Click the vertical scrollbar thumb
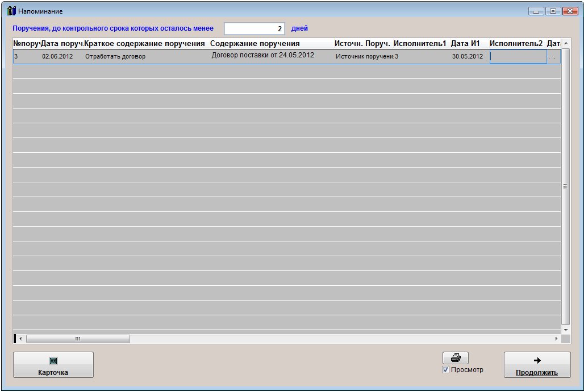Image resolution: width=584 pixels, height=392 pixels. (566, 186)
